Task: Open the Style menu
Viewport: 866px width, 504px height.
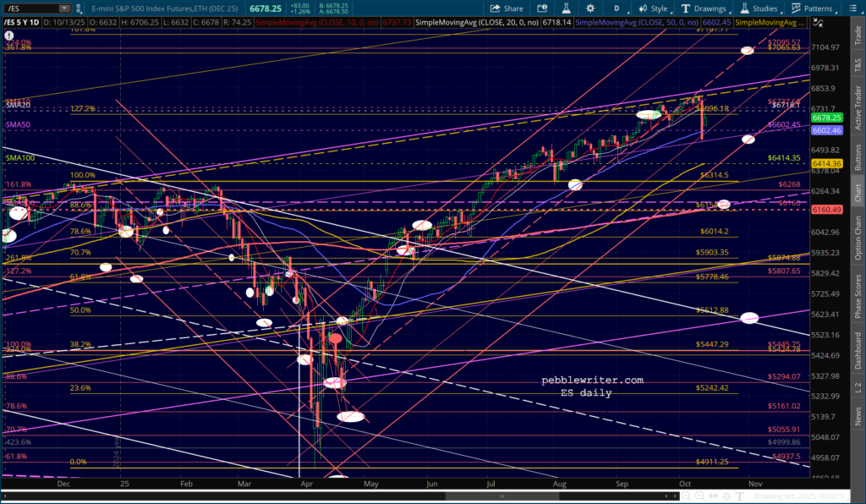Action: [654, 8]
